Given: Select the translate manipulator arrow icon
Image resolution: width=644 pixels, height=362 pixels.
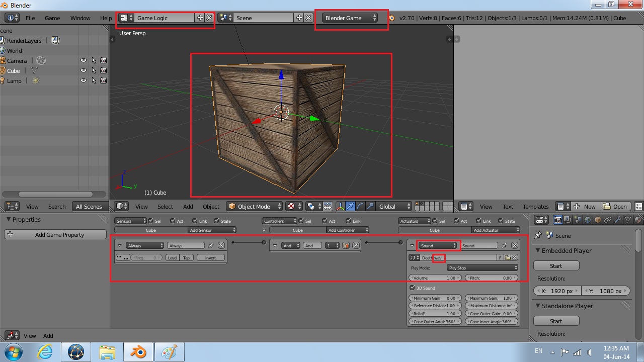Looking at the screenshot, I should [350, 206].
